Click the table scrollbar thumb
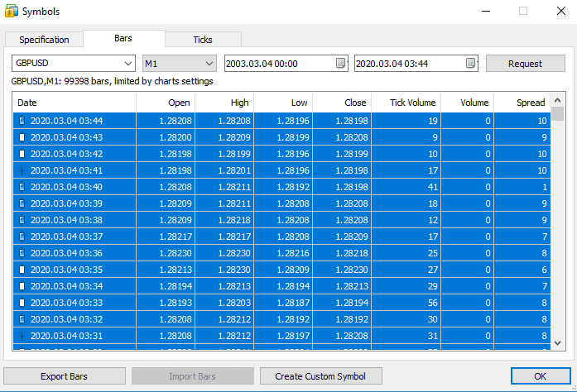This screenshot has height=392, width=577. (557, 113)
